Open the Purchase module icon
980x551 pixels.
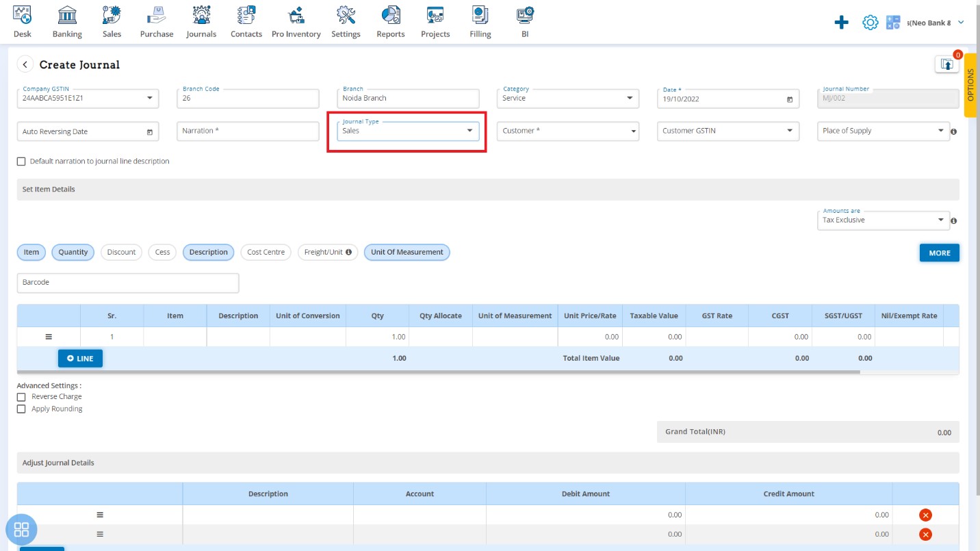(x=157, y=14)
